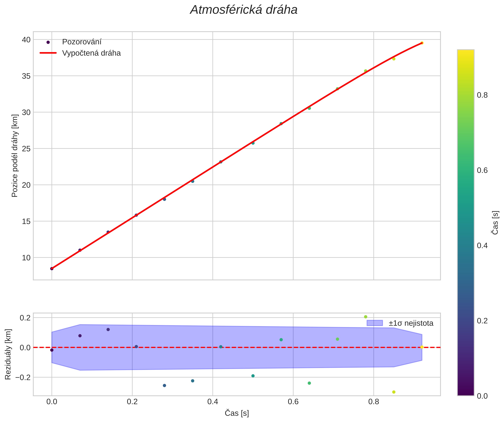This screenshot has width=504, height=422.
Task: Click the colorbar 0.4 tick label
Action: [482, 246]
